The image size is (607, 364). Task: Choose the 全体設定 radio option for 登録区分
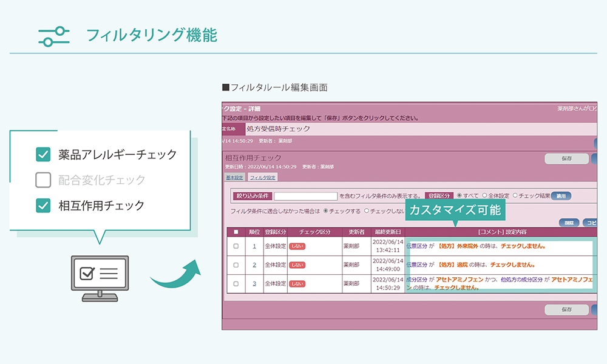click(x=484, y=196)
